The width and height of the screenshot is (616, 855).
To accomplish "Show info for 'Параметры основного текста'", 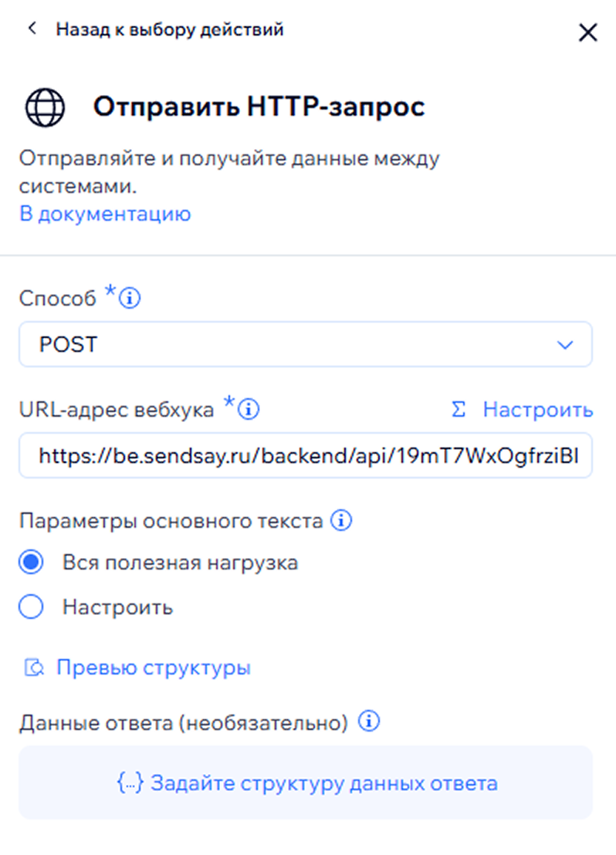I will click(x=340, y=521).
